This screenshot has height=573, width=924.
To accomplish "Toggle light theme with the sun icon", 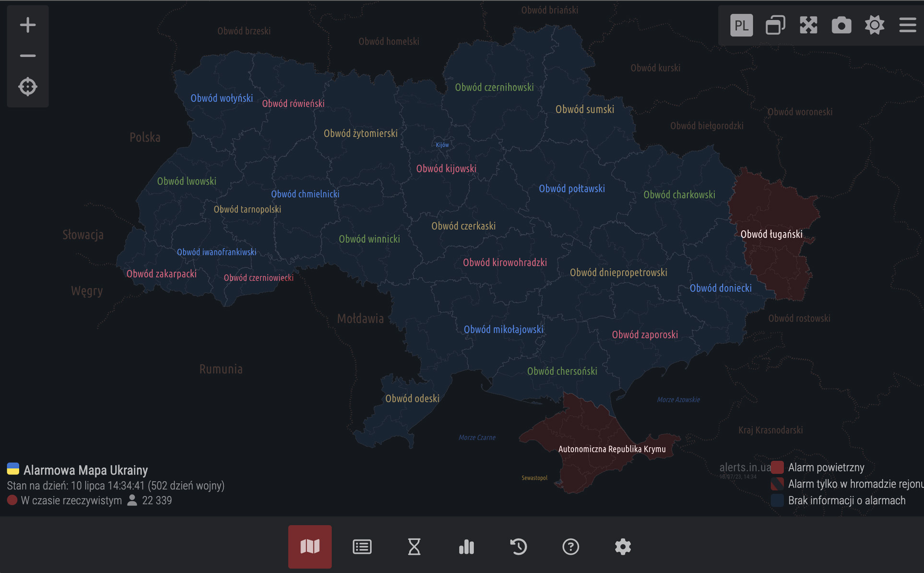I will (x=875, y=25).
